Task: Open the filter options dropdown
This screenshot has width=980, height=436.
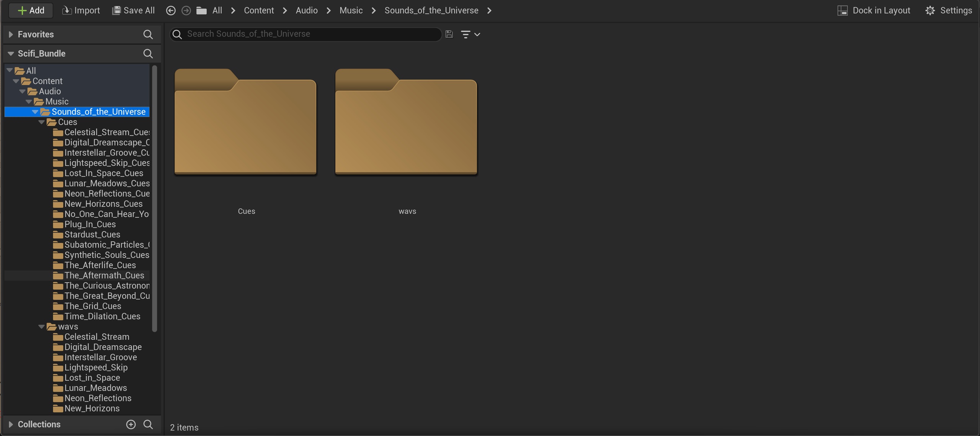Action: pos(470,34)
